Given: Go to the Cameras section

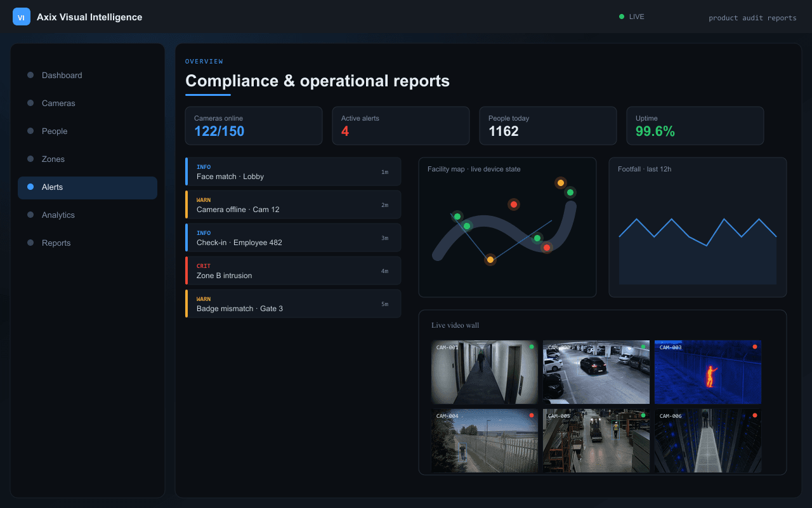Looking at the screenshot, I should pyautogui.click(x=88, y=103).
